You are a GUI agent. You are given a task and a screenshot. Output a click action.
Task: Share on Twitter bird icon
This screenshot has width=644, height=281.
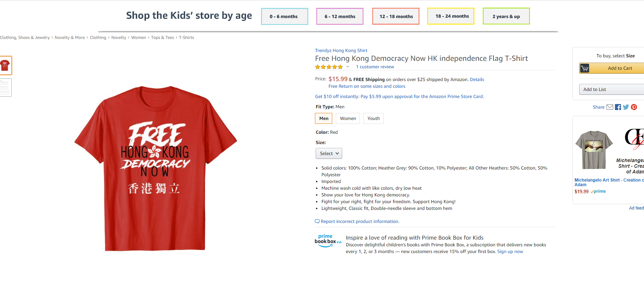tap(626, 107)
